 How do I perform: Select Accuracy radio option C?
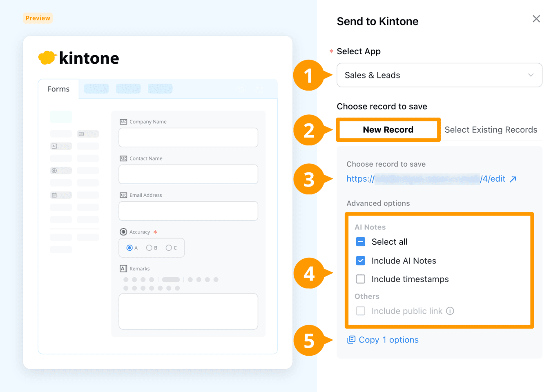coord(169,248)
